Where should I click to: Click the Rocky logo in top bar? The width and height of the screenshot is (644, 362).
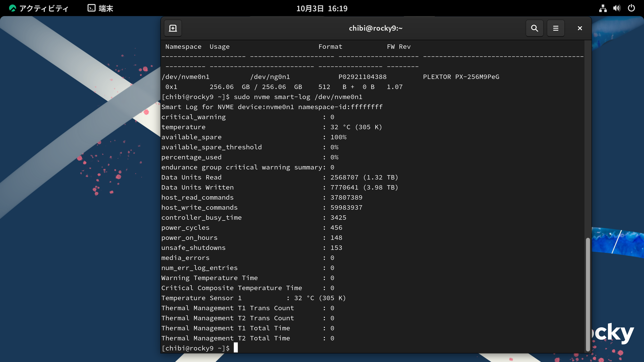13,8
